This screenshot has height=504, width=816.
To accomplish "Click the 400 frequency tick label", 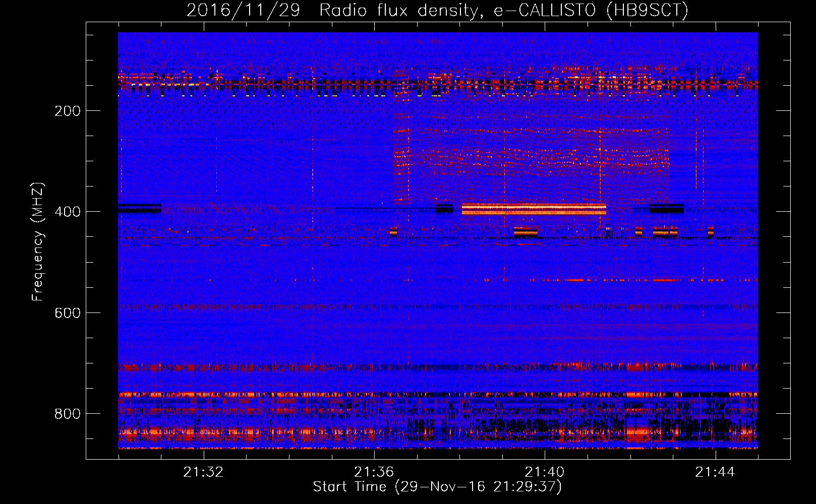I will [x=68, y=212].
